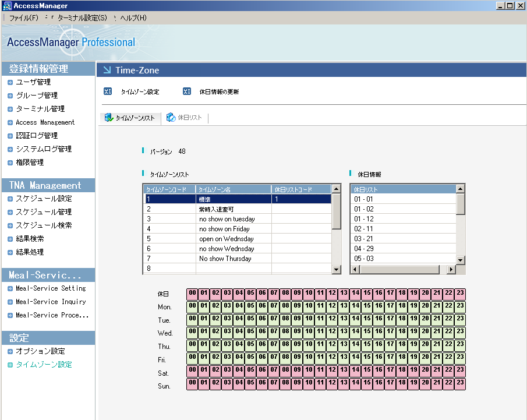This screenshot has width=527, height=420.
Task: Toggle hour 09 on the Sat. row
Action: pos(297,371)
